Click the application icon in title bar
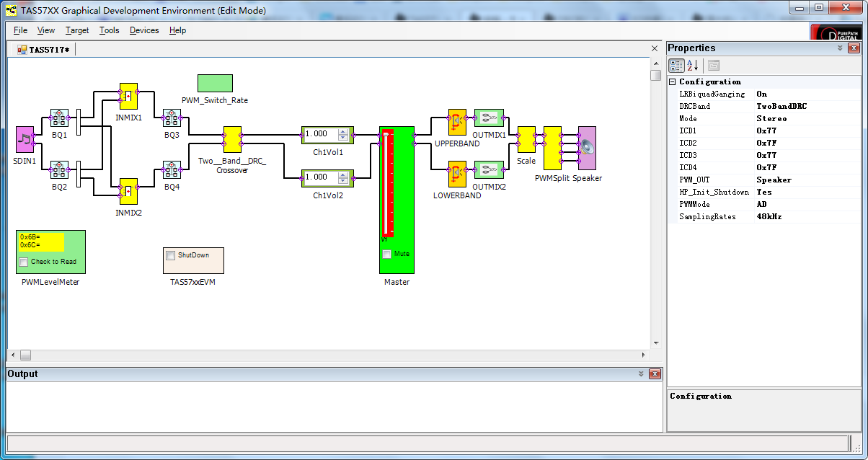868x460 pixels. tap(12, 10)
